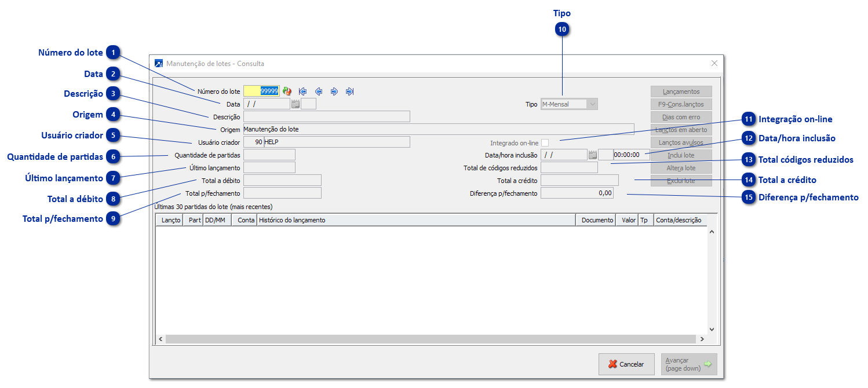This screenshot has height=388, width=868.
Task: Click the Lançtos avulsos button
Action: pos(681,142)
